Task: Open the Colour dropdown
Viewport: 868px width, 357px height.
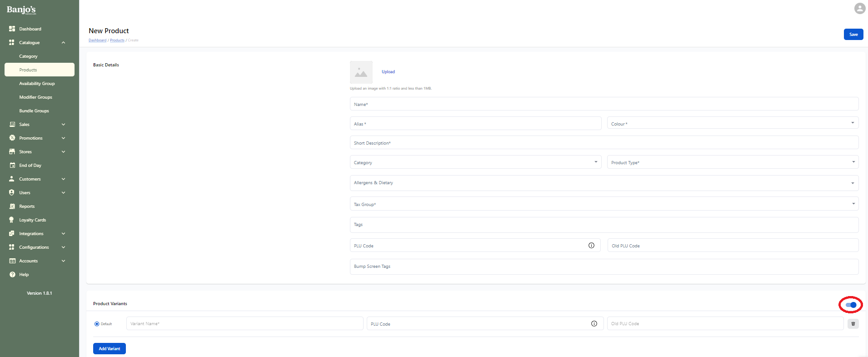Action: point(732,123)
